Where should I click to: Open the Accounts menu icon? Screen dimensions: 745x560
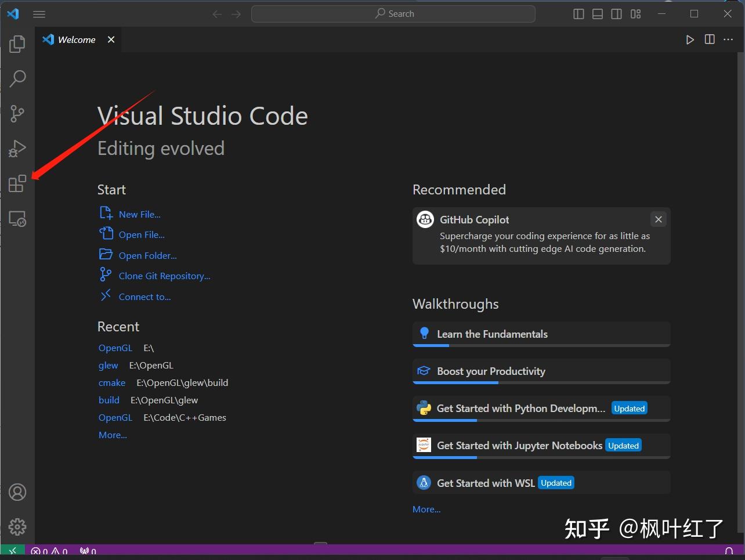pyautogui.click(x=17, y=492)
